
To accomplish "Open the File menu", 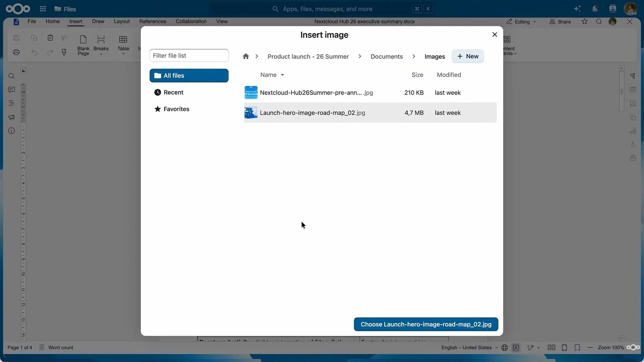I will pyautogui.click(x=32, y=21).
